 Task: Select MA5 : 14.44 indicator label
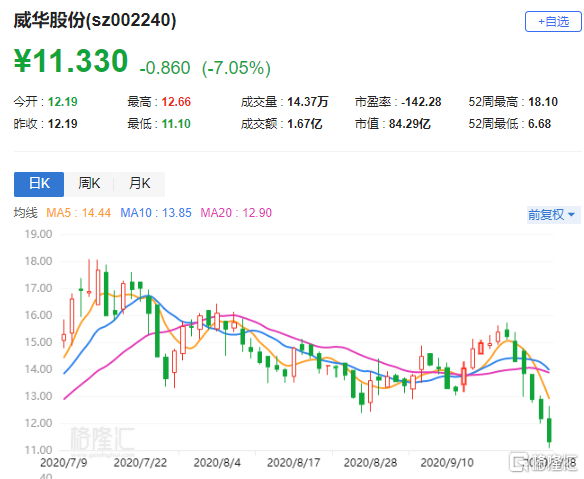pos(79,213)
